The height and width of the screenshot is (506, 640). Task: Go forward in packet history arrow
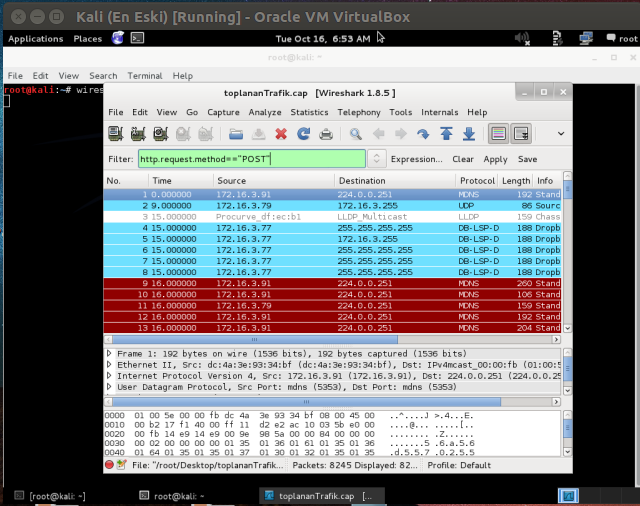[x=401, y=134]
